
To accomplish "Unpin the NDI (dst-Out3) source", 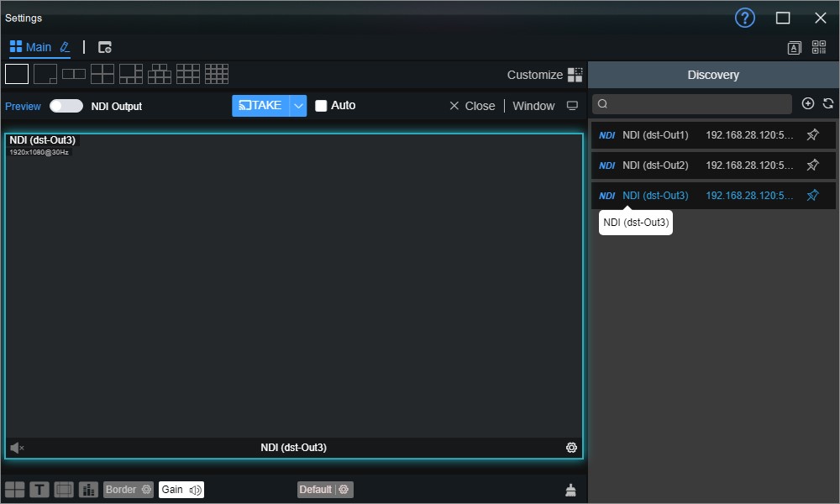I will (x=812, y=196).
